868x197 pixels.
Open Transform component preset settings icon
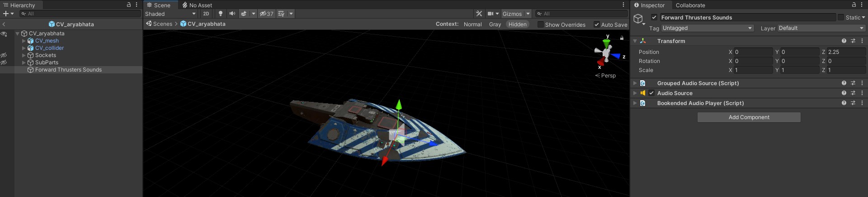(853, 41)
